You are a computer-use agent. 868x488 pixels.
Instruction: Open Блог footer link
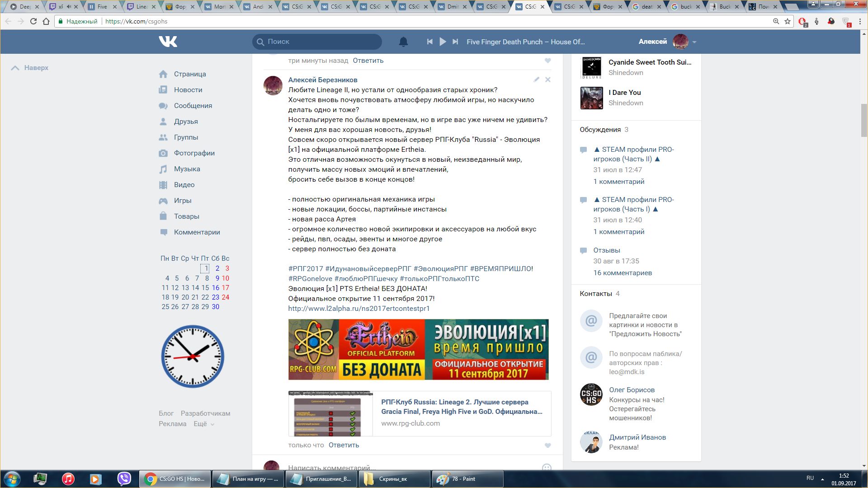pos(166,413)
